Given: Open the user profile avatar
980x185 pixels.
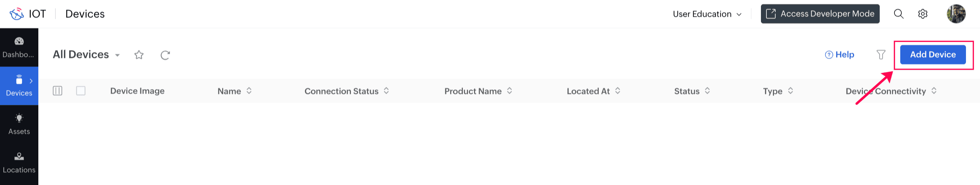Looking at the screenshot, I should pos(956,14).
